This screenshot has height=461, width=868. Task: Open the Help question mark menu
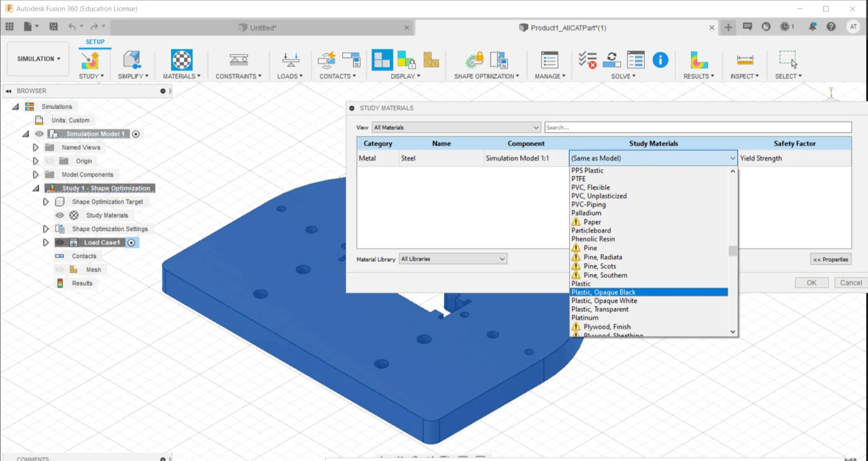[x=831, y=27]
